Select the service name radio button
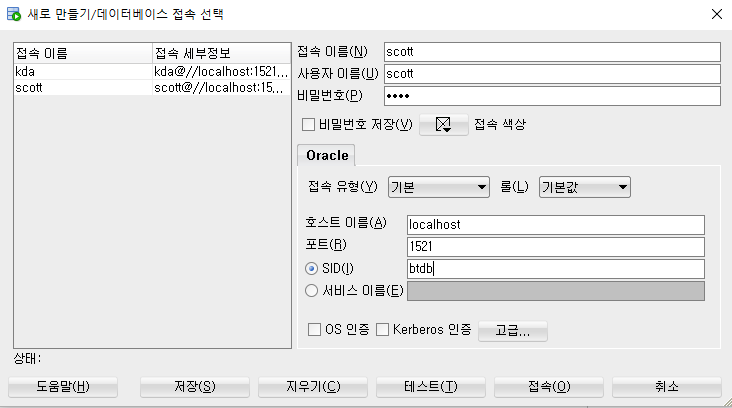 pos(311,290)
